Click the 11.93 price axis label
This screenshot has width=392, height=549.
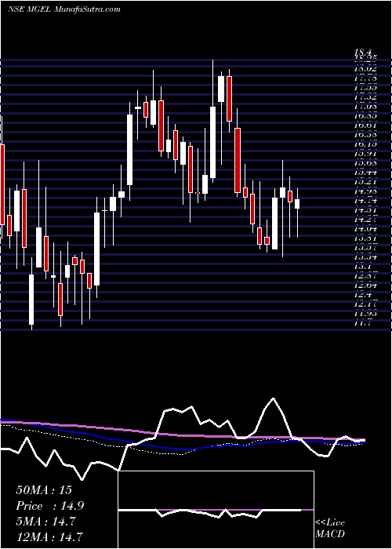click(366, 314)
